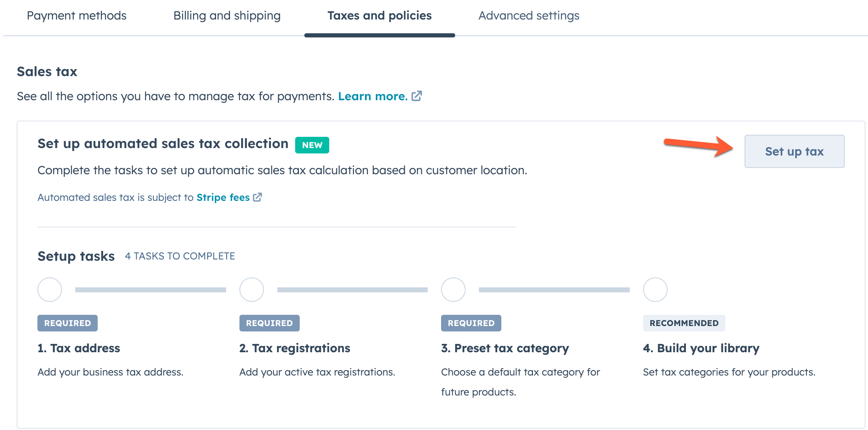
Task: Select the 2. Tax registrations task title
Action: click(x=295, y=348)
